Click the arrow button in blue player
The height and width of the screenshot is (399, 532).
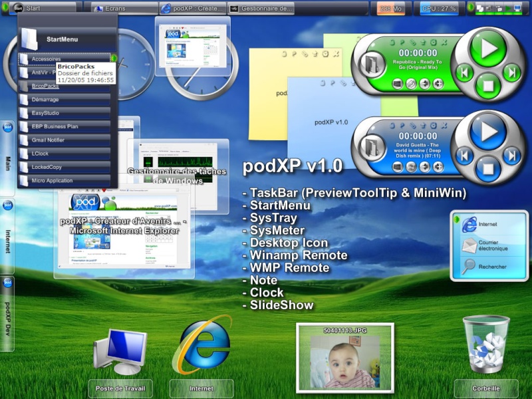(x=424, y=167)
